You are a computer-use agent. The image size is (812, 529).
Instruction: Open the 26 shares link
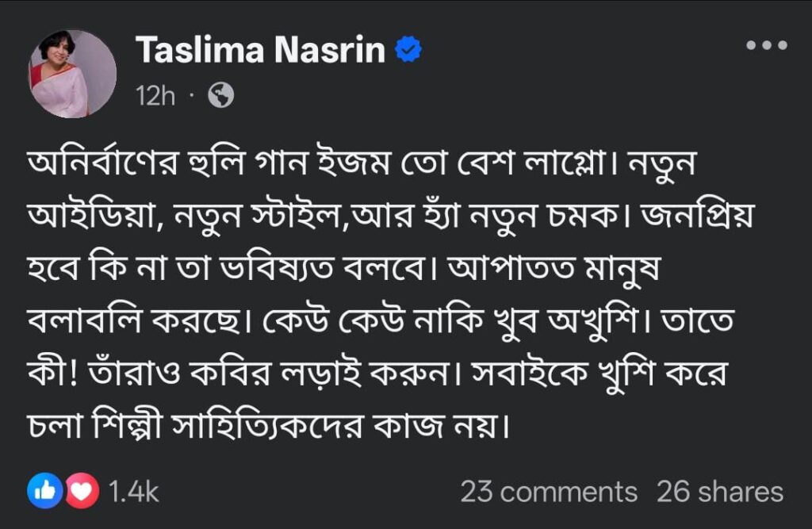pyautogui.click(x=720, y=492)
